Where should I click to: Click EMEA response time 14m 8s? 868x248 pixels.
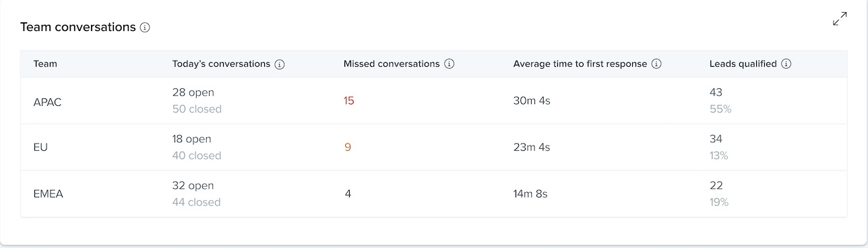(x=530, y=194)
